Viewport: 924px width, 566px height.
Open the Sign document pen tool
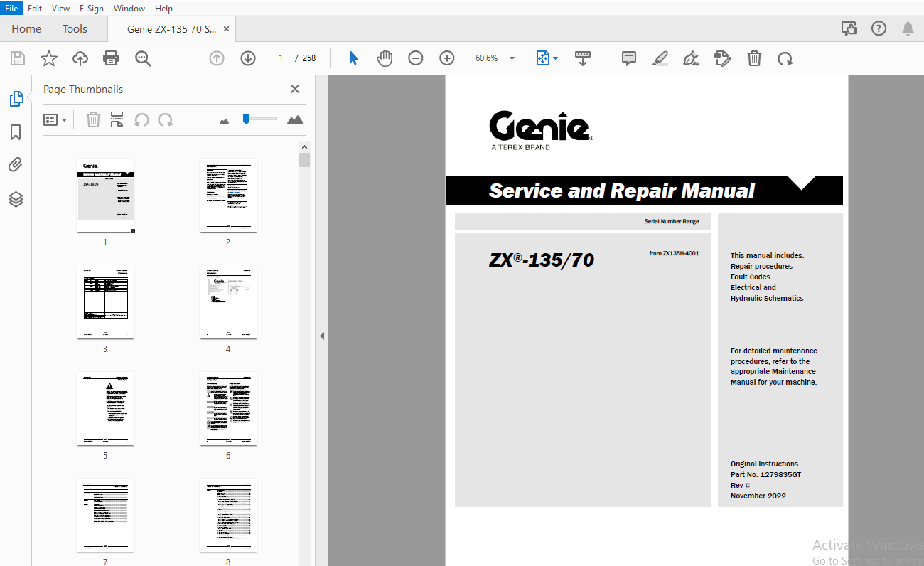coord(691,58)
